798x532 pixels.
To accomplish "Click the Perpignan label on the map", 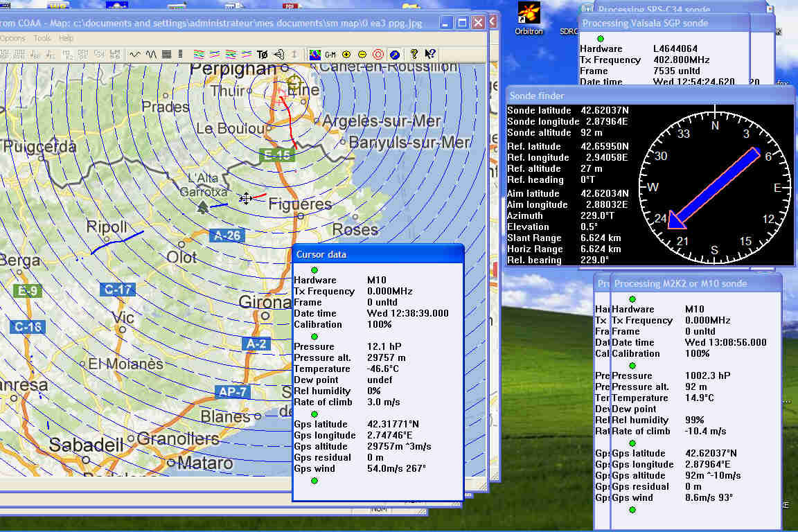I will coord(233,69).
